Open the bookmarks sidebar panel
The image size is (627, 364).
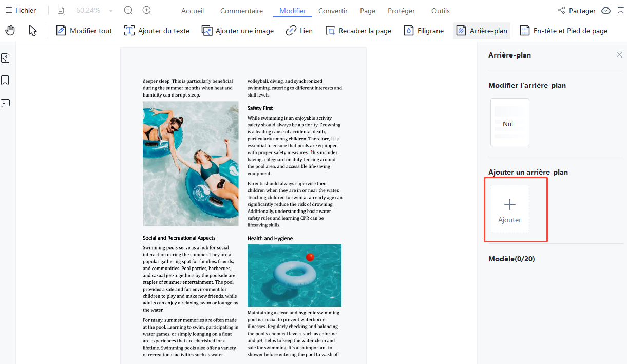[6, 81]
